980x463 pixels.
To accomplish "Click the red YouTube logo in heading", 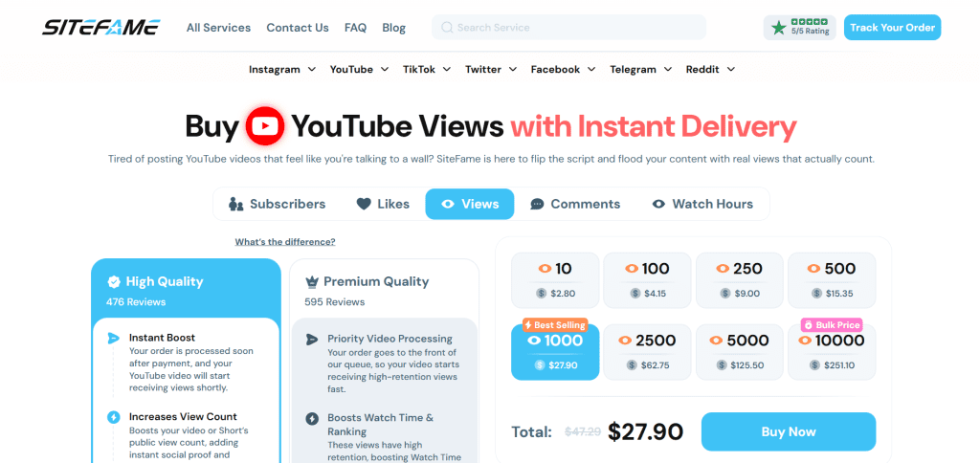I will click(x=265, y=126).
